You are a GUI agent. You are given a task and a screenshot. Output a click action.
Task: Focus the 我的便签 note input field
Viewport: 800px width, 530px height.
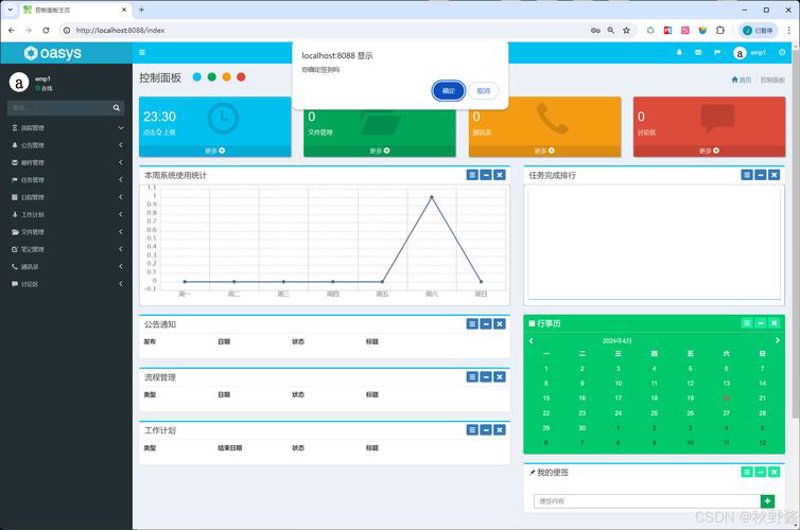(647, 501)
